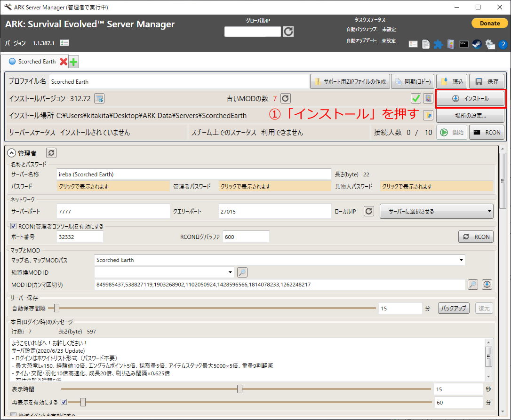
Task: Click the auto-save interval value field in 分
Action: pyautogui.click(x=400, y=308)
